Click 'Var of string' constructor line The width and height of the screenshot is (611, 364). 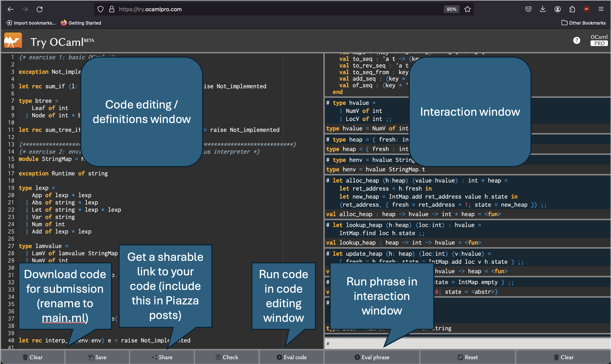(53, 217)
